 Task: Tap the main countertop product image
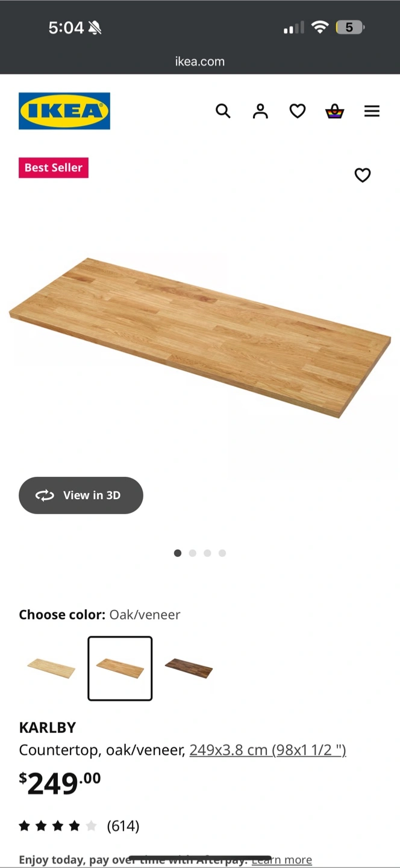[200, 338]
